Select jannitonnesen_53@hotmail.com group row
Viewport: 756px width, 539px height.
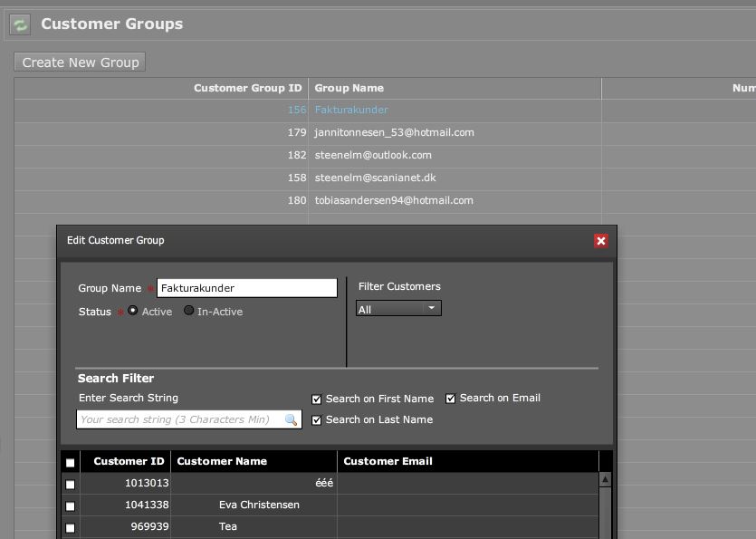coord(394,132)
